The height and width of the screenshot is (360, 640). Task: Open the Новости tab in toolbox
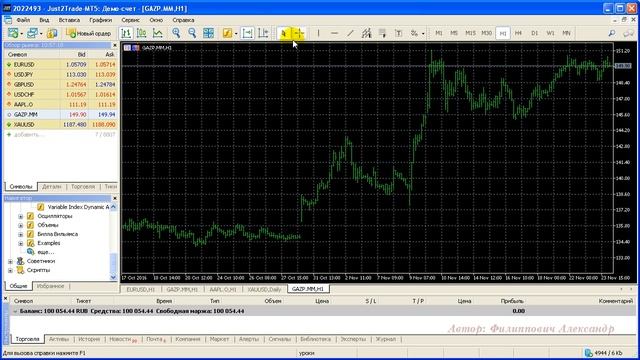[122, 339]
